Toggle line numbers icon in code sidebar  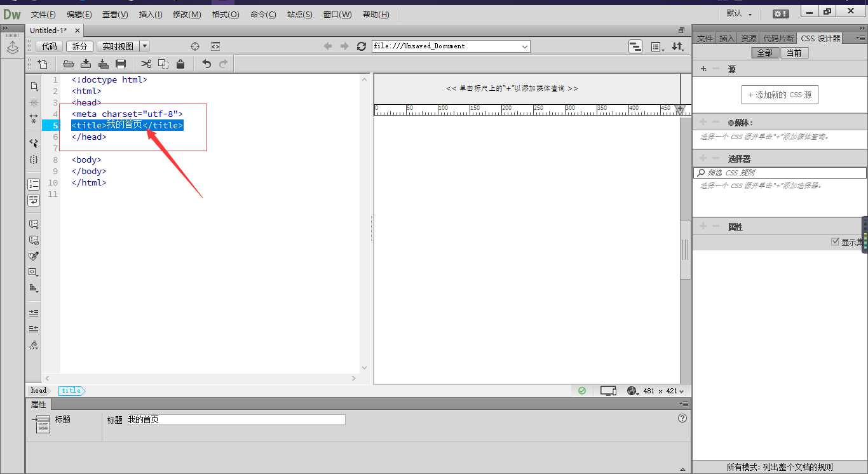(x=34, y=184)
